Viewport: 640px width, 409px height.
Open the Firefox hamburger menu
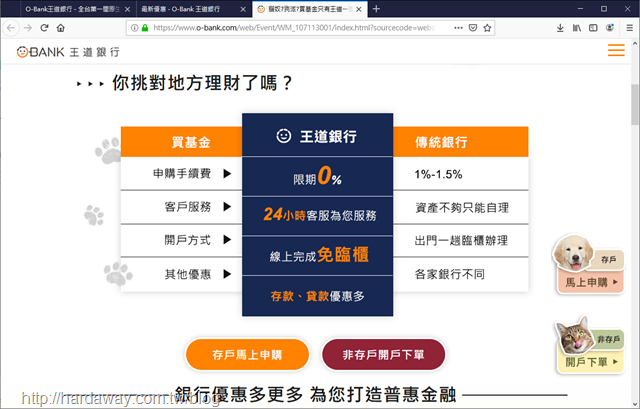point(630,28)
